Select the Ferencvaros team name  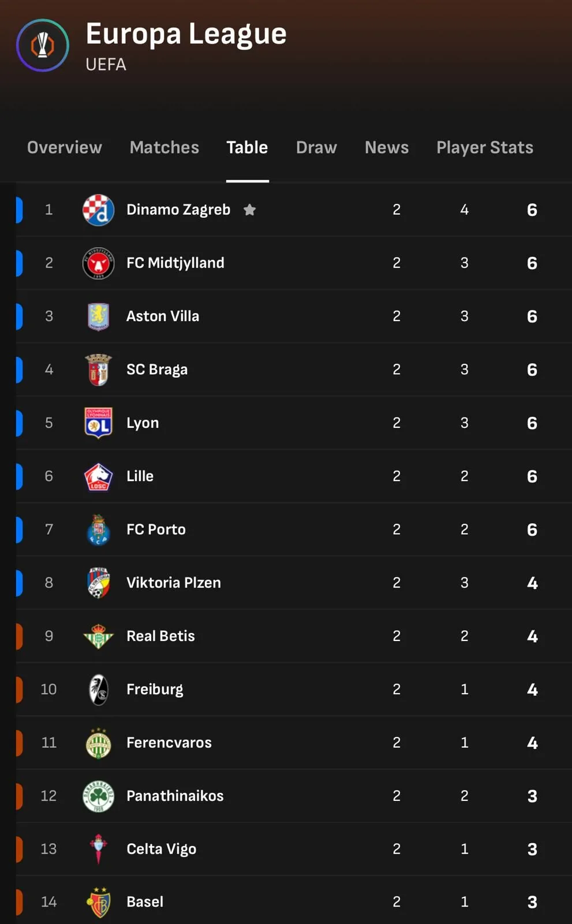tap(169, 743)
